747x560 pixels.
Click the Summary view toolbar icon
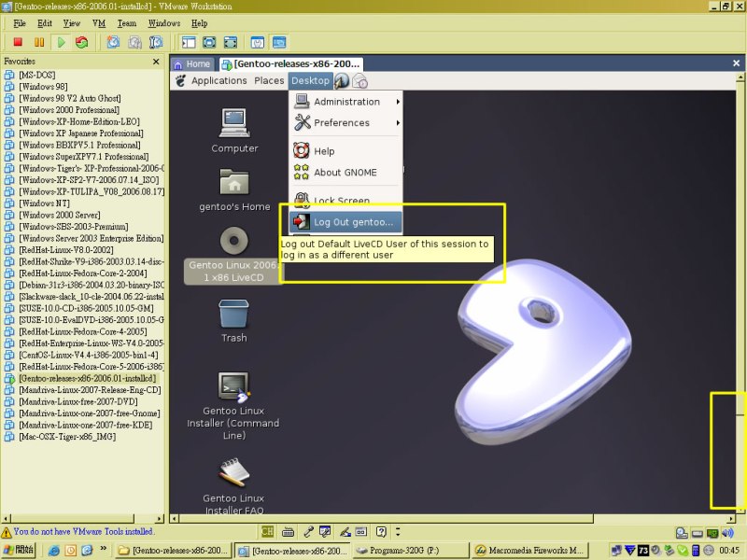(x=258, y=42)
